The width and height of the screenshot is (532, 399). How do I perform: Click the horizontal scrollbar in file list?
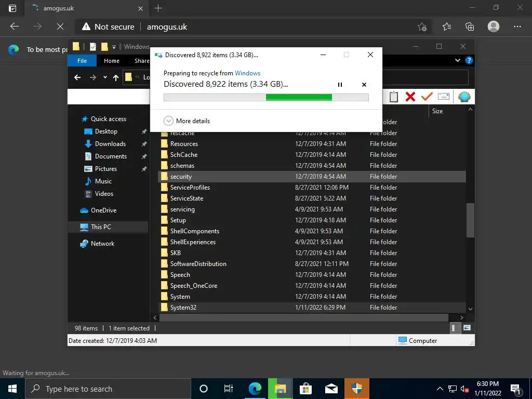coord(303,317)
